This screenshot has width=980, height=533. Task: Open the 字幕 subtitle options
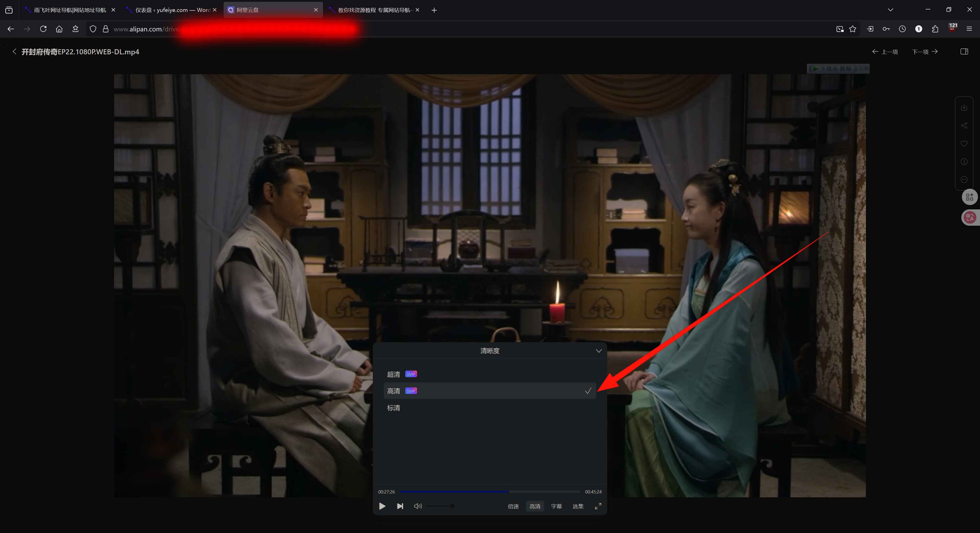tap(556, 506)
